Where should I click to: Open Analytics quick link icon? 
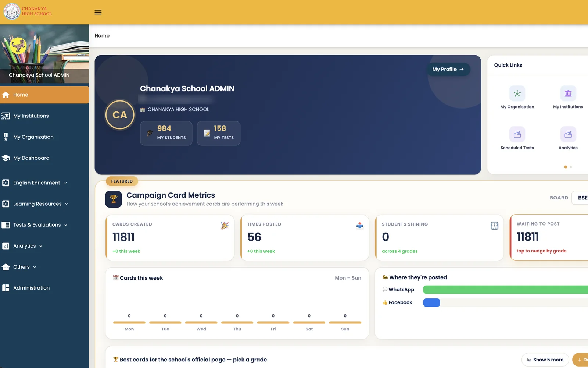click(x=568, y=134)
